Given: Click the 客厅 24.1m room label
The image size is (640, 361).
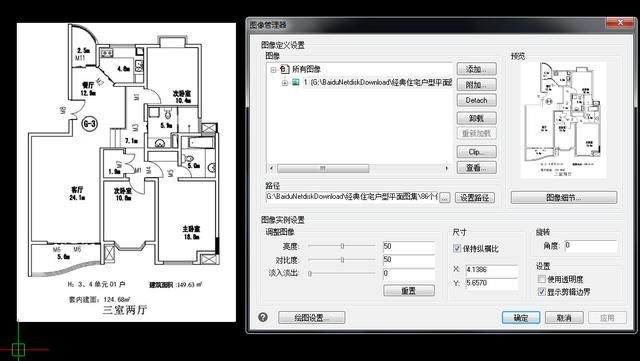Looking at the screenshot, I should click(x=77, y=194).
